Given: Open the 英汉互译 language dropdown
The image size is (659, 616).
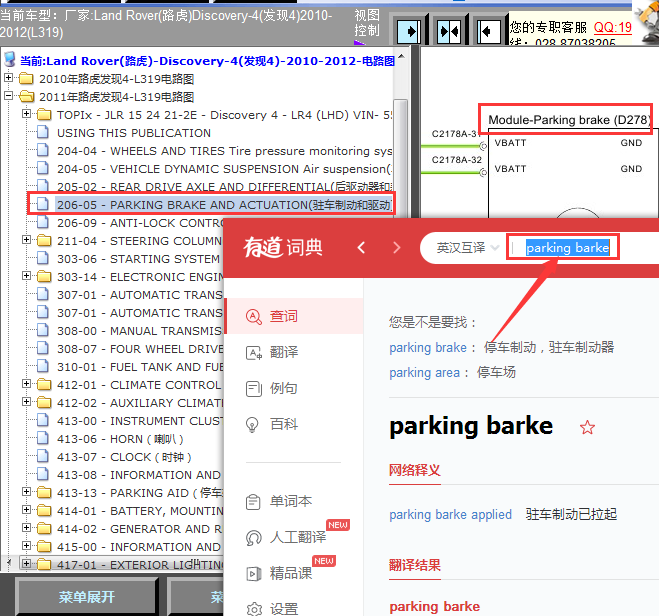Looking at the screenshot, I should click(x=468, y=248).
